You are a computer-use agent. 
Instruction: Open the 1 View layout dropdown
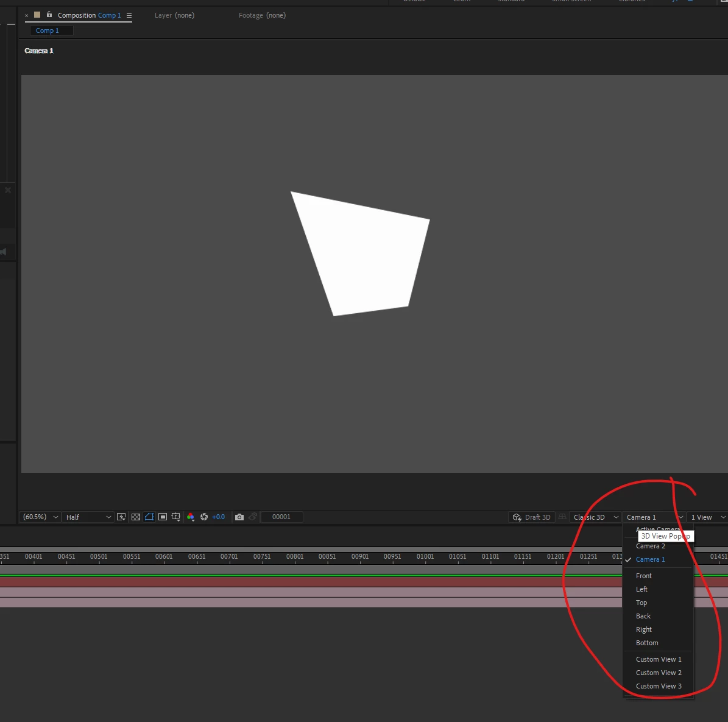tap(707, 517)
